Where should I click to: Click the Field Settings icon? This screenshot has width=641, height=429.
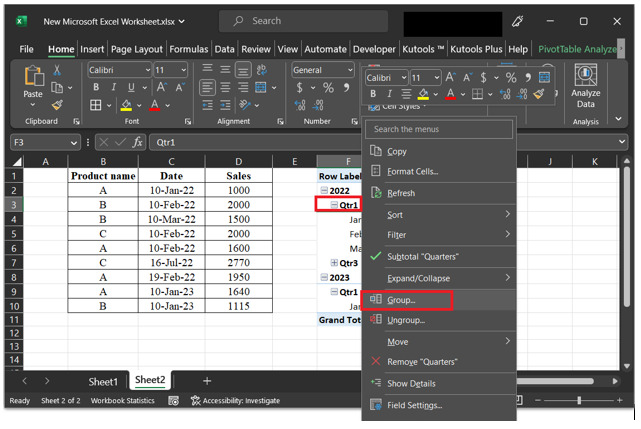(376, 405)
